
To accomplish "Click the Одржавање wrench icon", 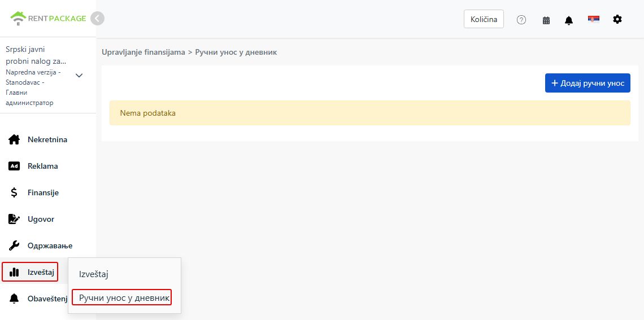I will tap(14, 246).
